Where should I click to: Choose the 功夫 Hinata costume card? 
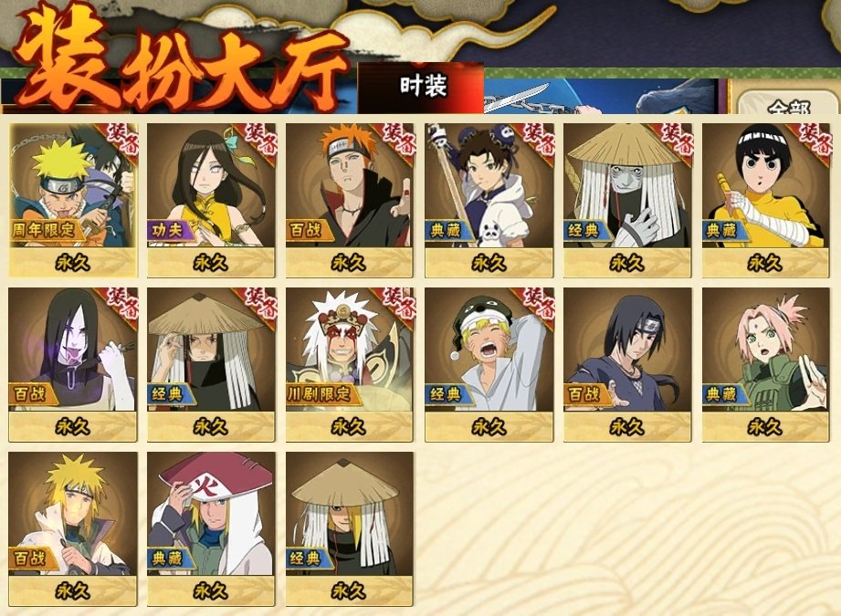[211, 200]
